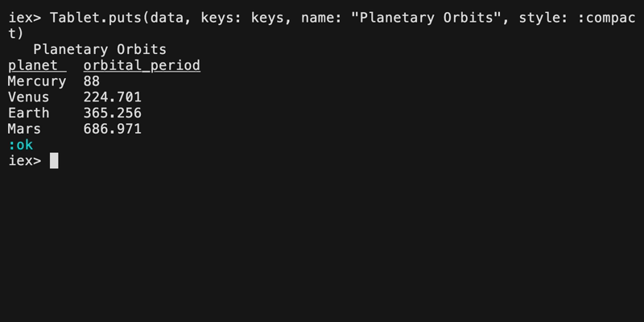Select the Earth row label
This screenshot has height=322, width=644.
click(29, 113)
